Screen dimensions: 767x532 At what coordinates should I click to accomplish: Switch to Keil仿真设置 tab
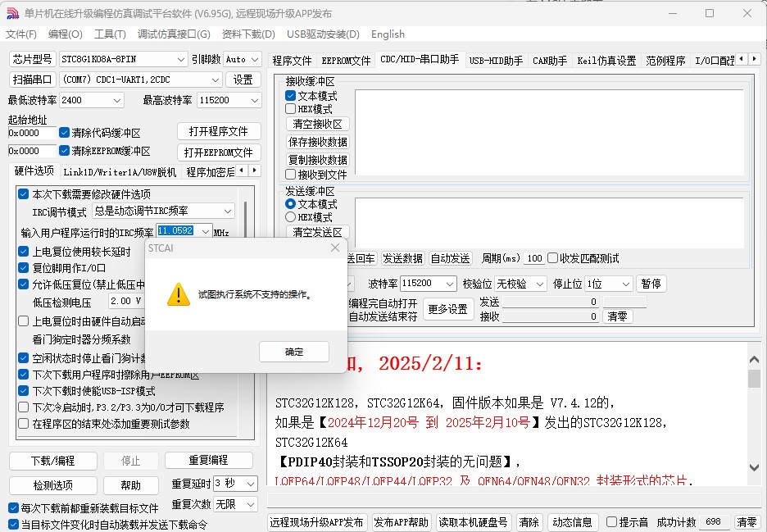[x=606, y=61]
